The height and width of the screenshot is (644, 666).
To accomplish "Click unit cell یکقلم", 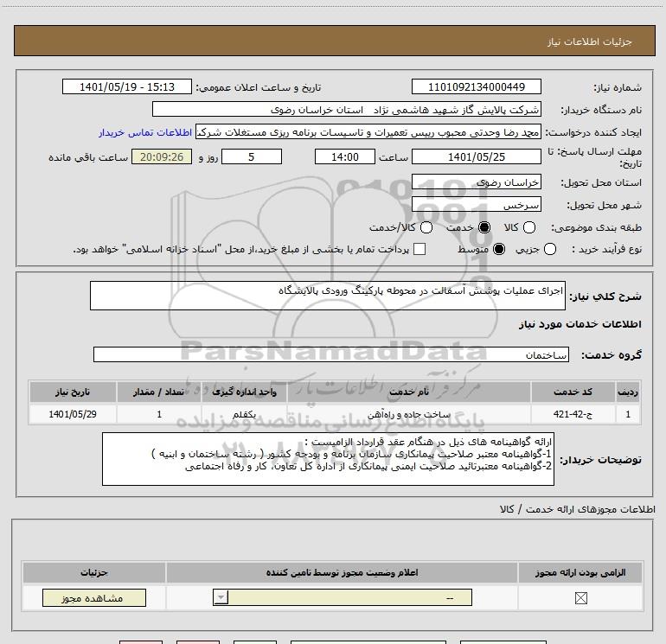I will [244, 414].
